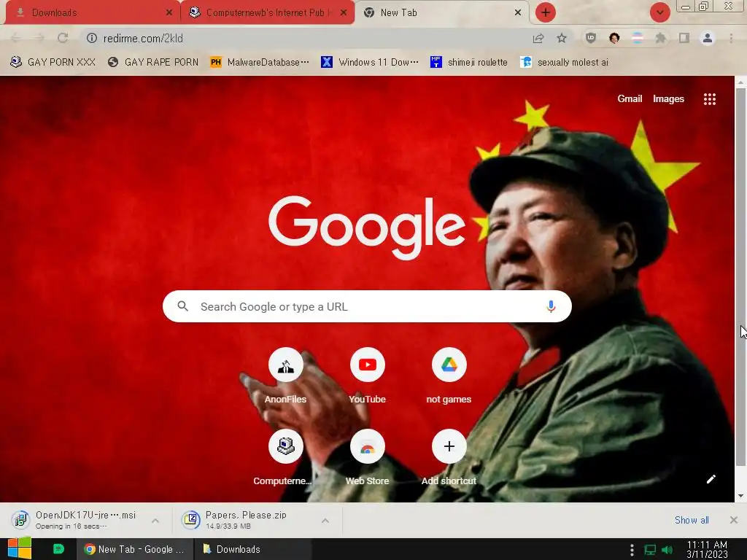
Task: Switch to New Tab - Google Chrome taskbar item
Action: pos(135,549)
